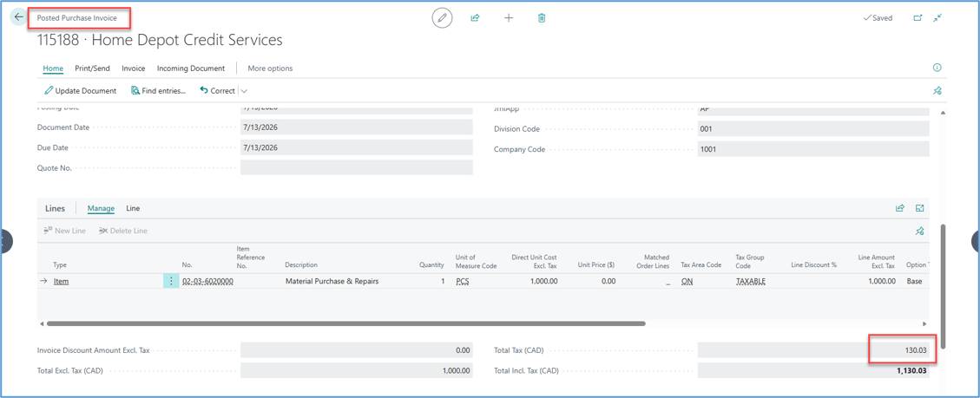The image size is (980, 398).
Task: Click the Correct button
Action: (x=218, y=90)
